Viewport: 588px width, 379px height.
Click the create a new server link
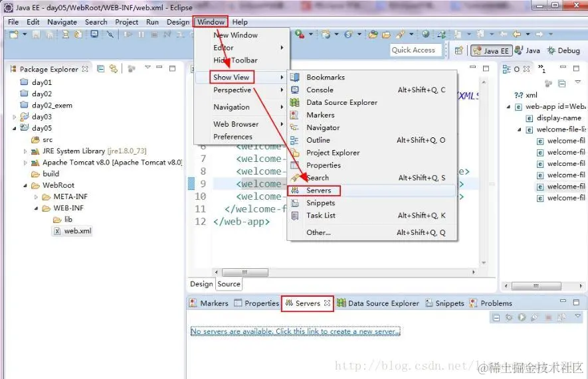(x=295, y=331)
